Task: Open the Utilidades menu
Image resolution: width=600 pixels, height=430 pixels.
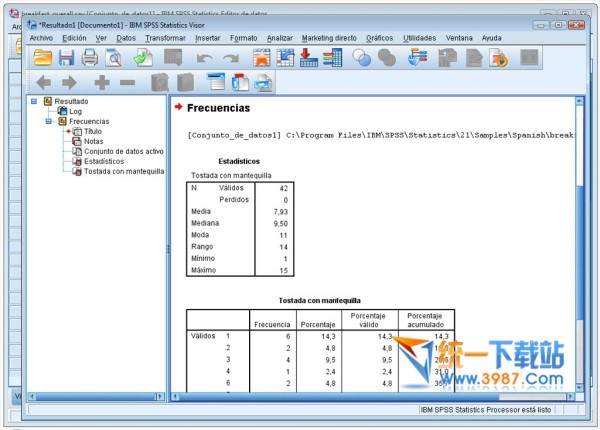Action: [419, 38]
